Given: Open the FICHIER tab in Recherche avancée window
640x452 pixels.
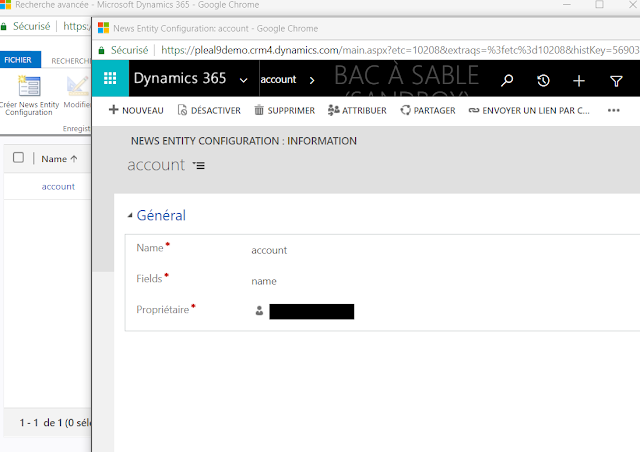Looking at the screenshot, I should tap(18, 60).
